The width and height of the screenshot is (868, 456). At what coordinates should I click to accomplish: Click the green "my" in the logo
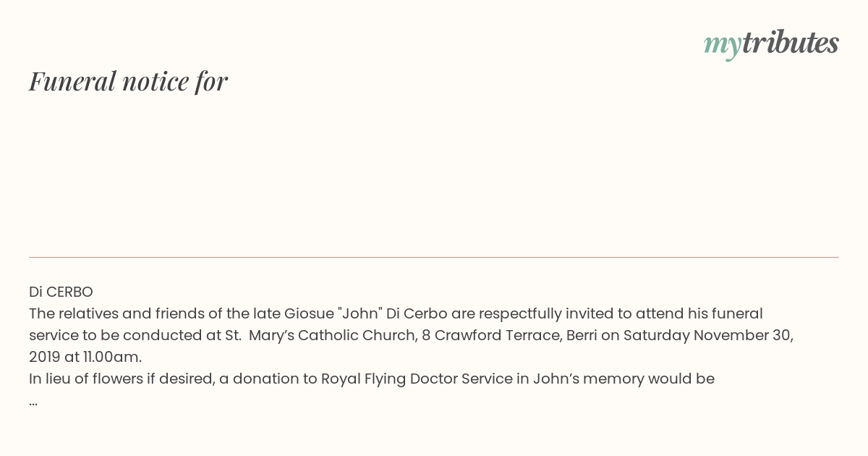[x=722, y=45]
